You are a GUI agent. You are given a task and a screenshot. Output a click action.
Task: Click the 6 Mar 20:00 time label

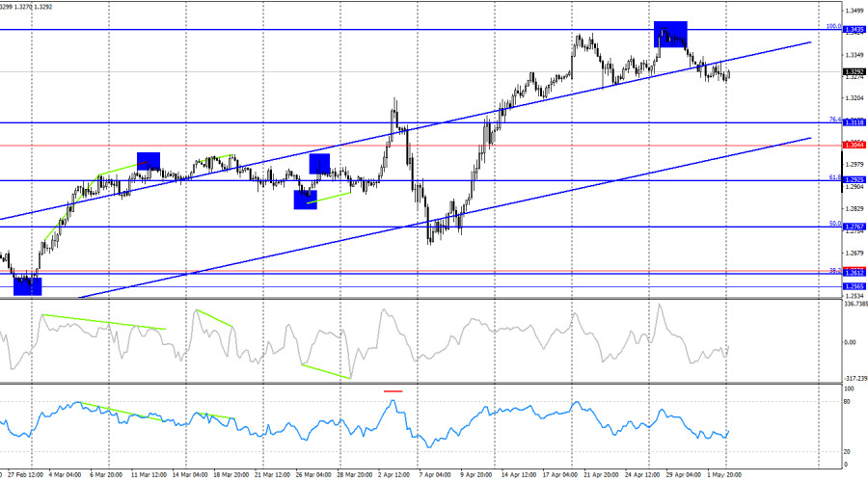point(106,475)
